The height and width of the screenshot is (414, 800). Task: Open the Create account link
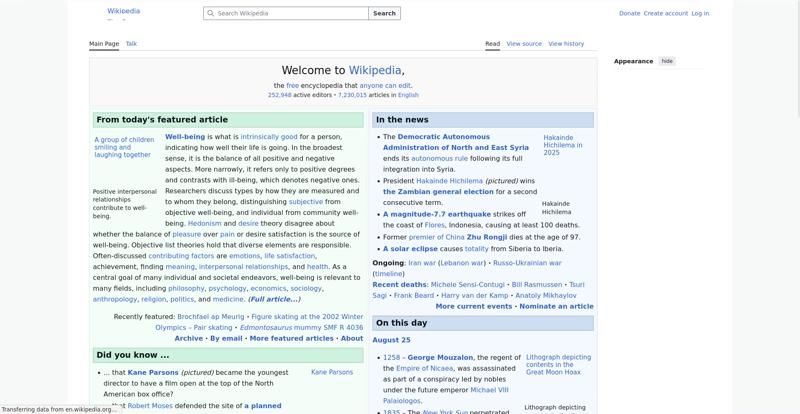click(666, 13)
